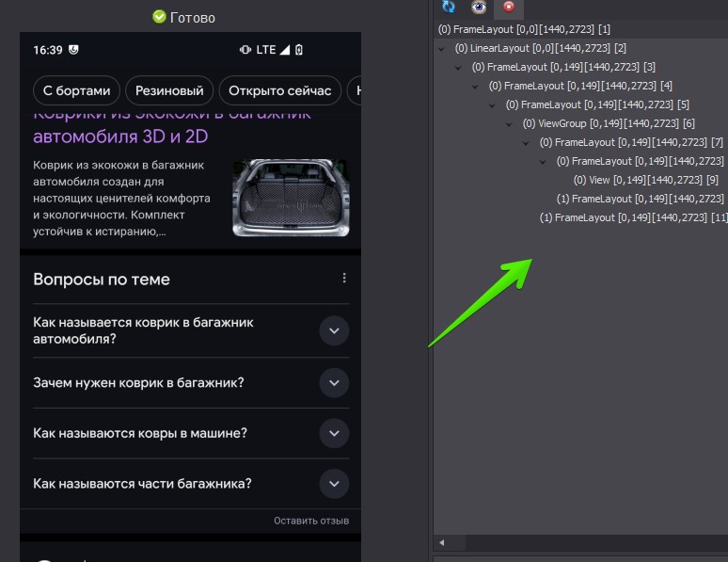
Task: Expand 'Как называются части багажника?' chevron
Action: click(334, 484)
